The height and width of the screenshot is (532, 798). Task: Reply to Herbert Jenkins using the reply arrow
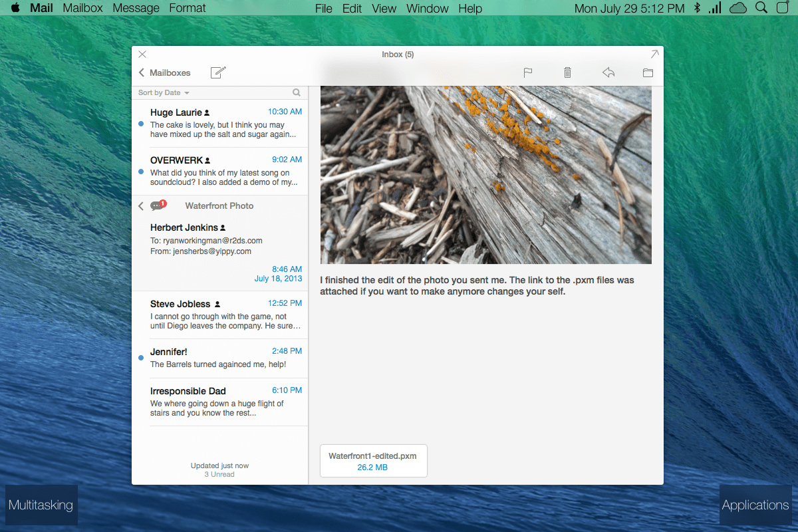608,72
